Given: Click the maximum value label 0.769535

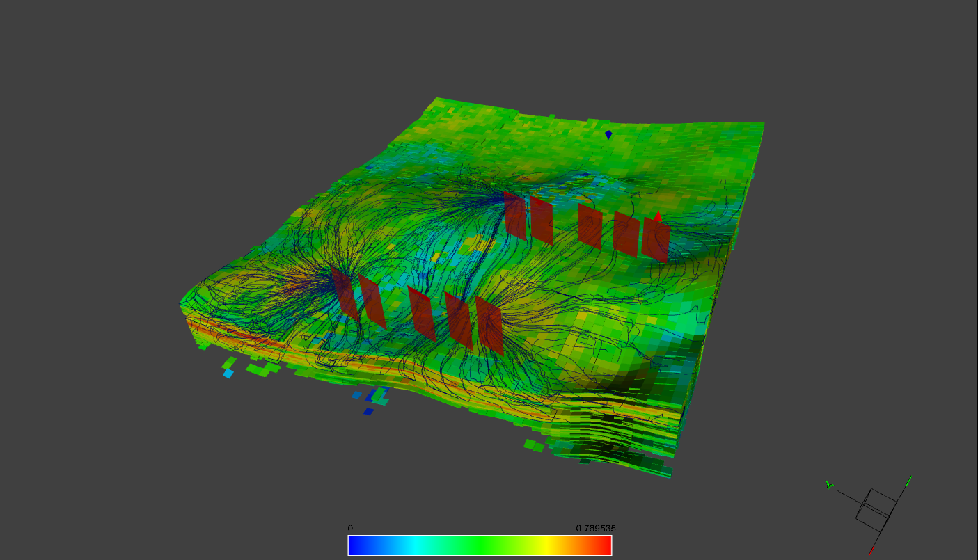Looking at the screenshot, I should click(596, 528).
